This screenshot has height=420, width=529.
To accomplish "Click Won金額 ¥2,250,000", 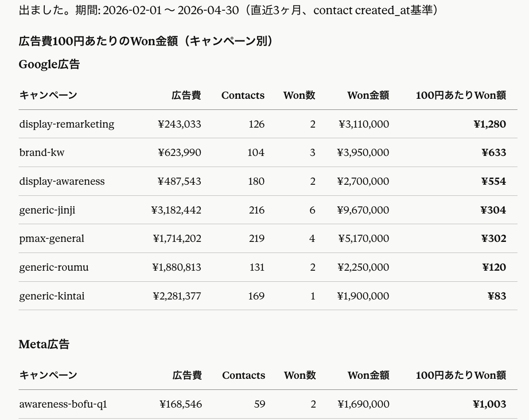I will pyautogui.click(x=363, y=268).
